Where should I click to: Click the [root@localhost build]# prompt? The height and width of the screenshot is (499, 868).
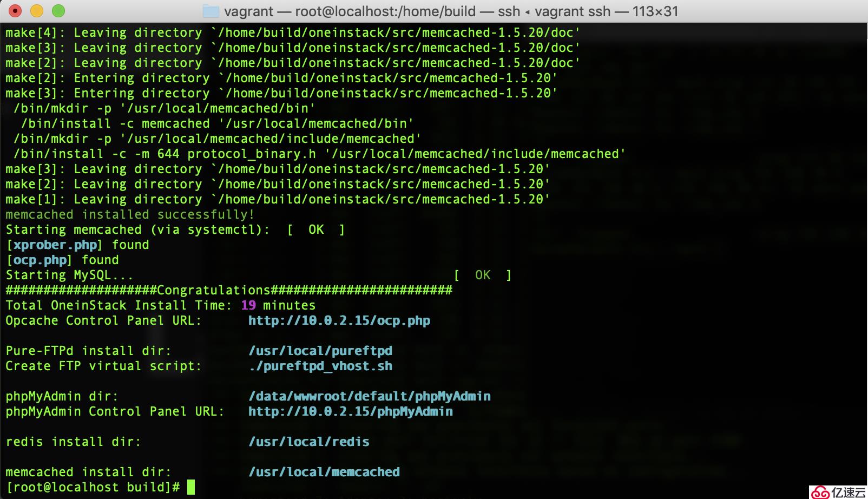pyautogui.click(x=93, y=487)
